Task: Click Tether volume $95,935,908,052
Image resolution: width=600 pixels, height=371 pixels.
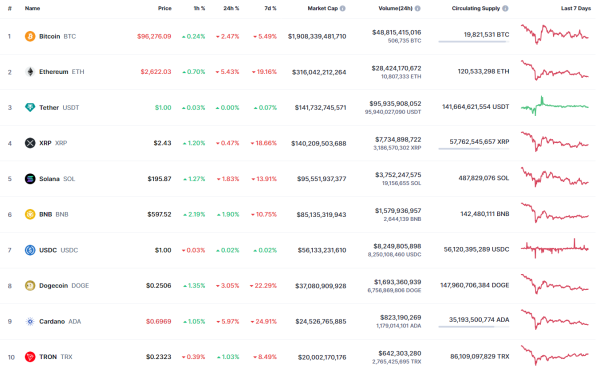Action: pyautogui.click(x=395, y=104)
